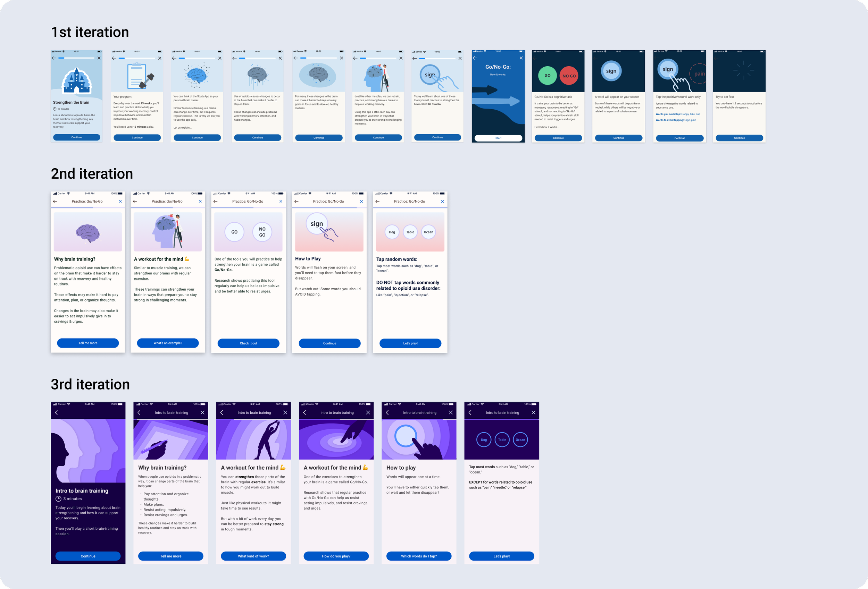Click the progress bar on 'Strengthen the Brain' screen
This screenshot has height=589, width=868.
(x=76, y=58)
